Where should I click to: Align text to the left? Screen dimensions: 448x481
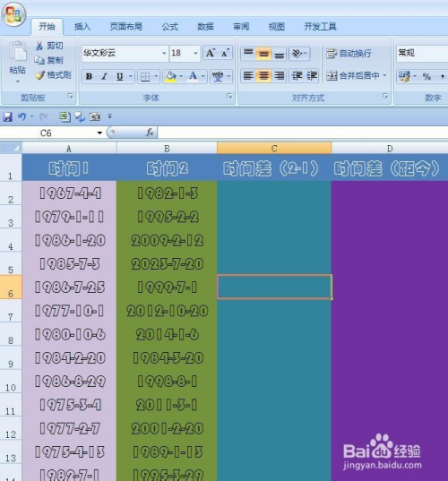(248, 76)
